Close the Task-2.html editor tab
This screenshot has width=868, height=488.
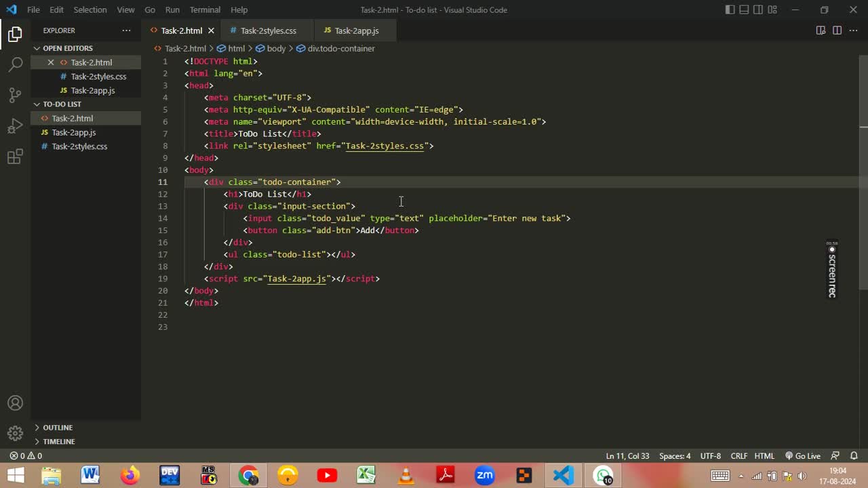211,30
